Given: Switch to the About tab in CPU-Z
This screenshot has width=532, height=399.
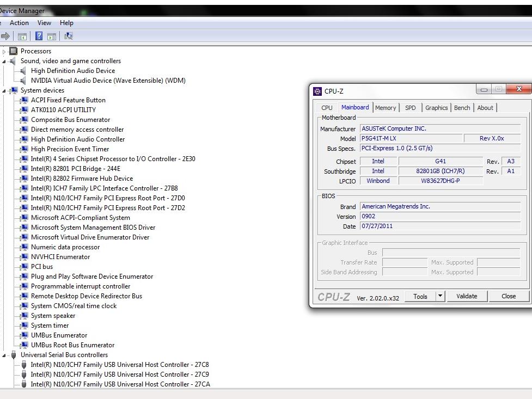Looking at the screenshot, I should coord(485,108).
